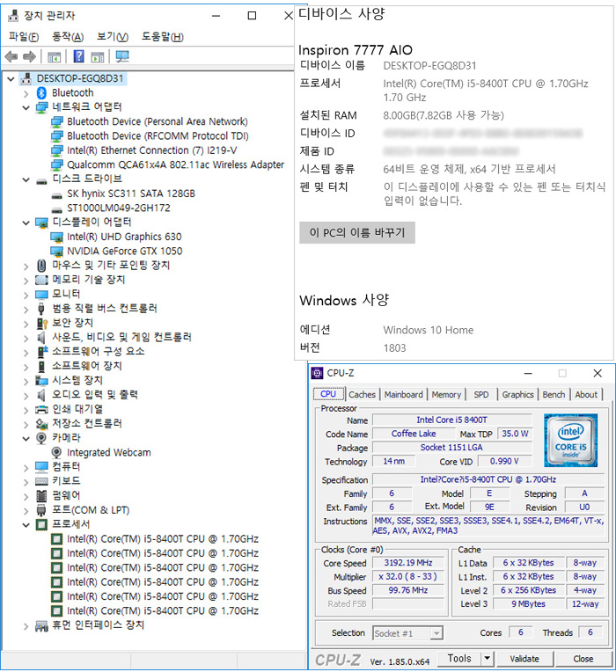The image size is (616, 672).
Task: Collapse the 네트워크 어댑터 category
Action: [26, 107]
